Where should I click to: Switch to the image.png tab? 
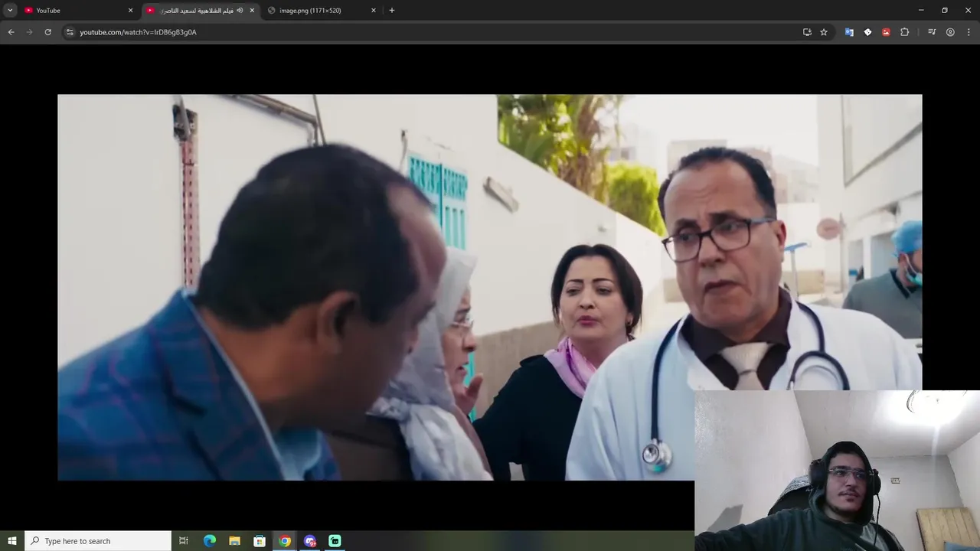click(322, 11)
